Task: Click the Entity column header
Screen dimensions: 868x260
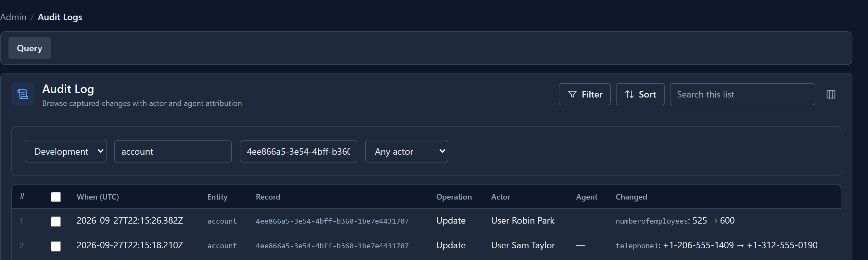Action: click(217, 197)
